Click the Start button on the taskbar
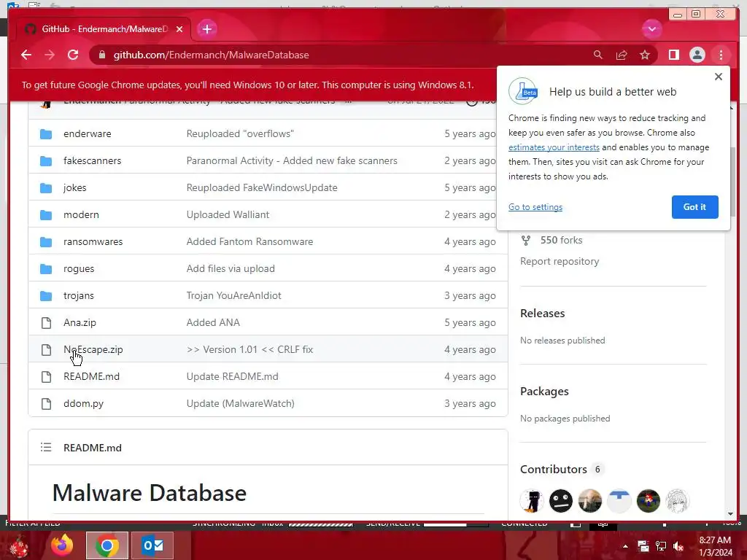The image size is (747, 560). 19,546
